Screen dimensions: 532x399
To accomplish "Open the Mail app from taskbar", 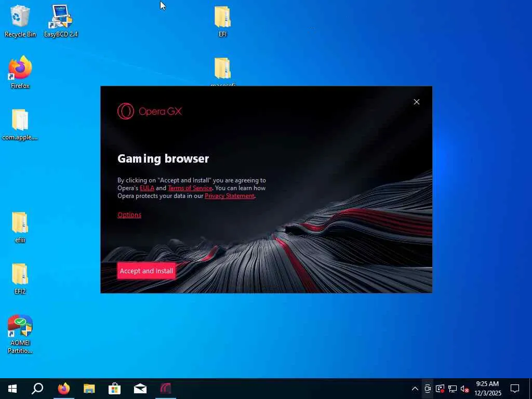I will [140, 389].
